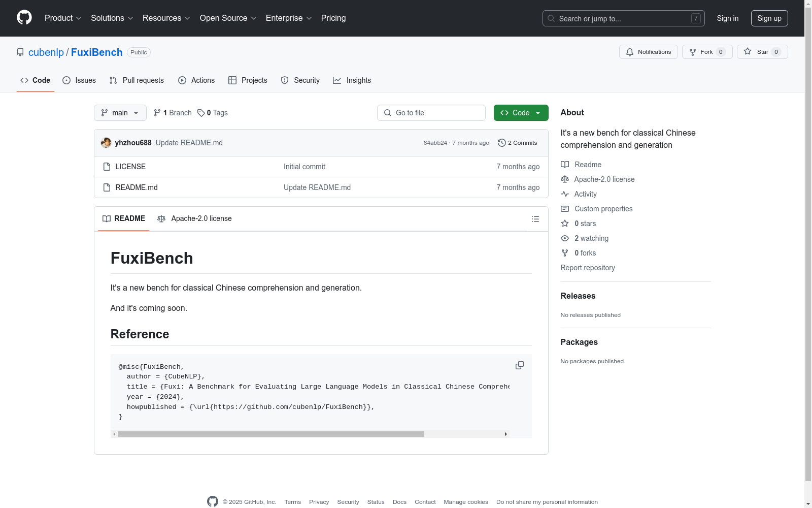Image resolution: width=812 pixels, height=508 pixels.
Task: Click the pulse icon beside Activity
Action: click(565, 194)
